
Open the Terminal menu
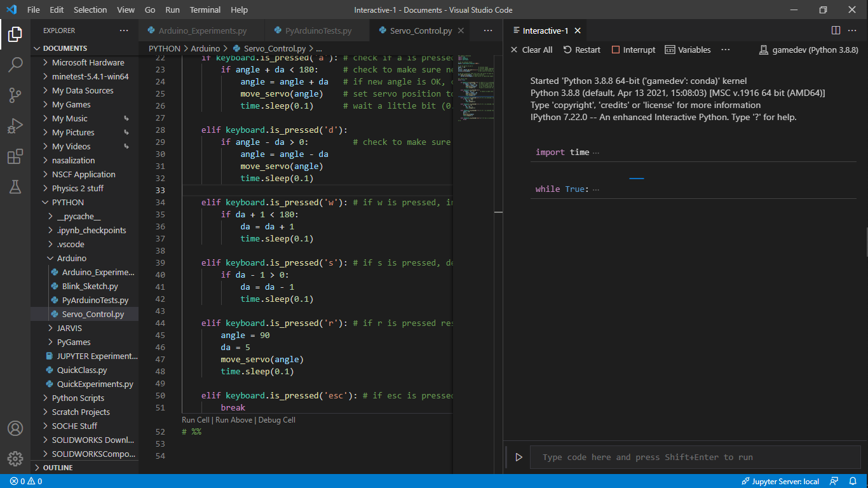205,10
